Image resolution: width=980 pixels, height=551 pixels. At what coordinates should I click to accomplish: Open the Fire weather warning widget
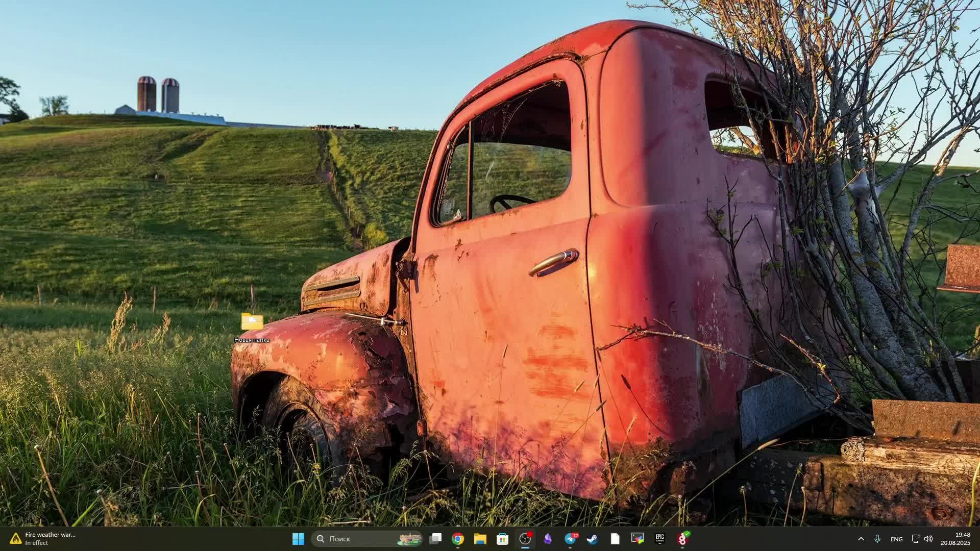(x=43, y=539)
